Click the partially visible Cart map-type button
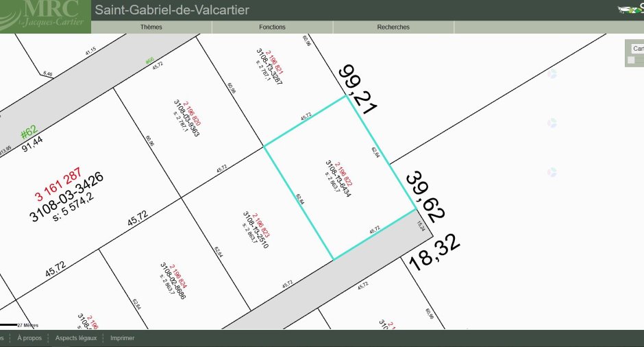Viewport: 644px width, 347px height. [638, 49]
